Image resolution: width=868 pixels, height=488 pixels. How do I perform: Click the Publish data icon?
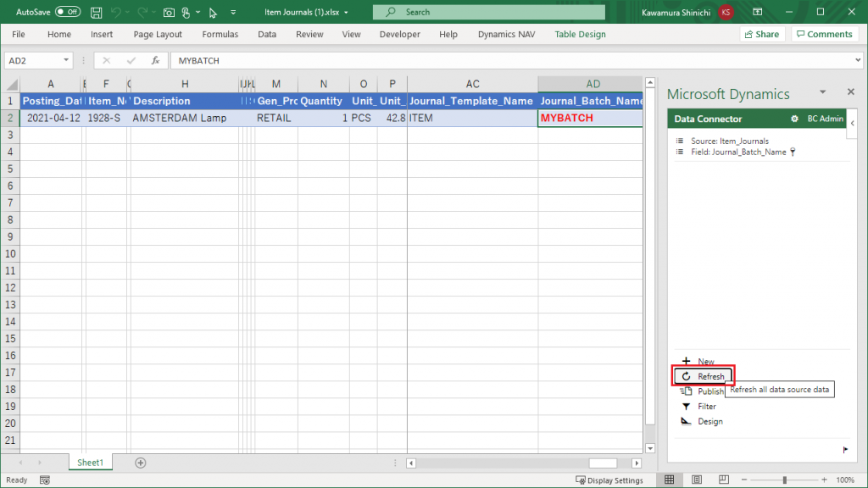687,391
